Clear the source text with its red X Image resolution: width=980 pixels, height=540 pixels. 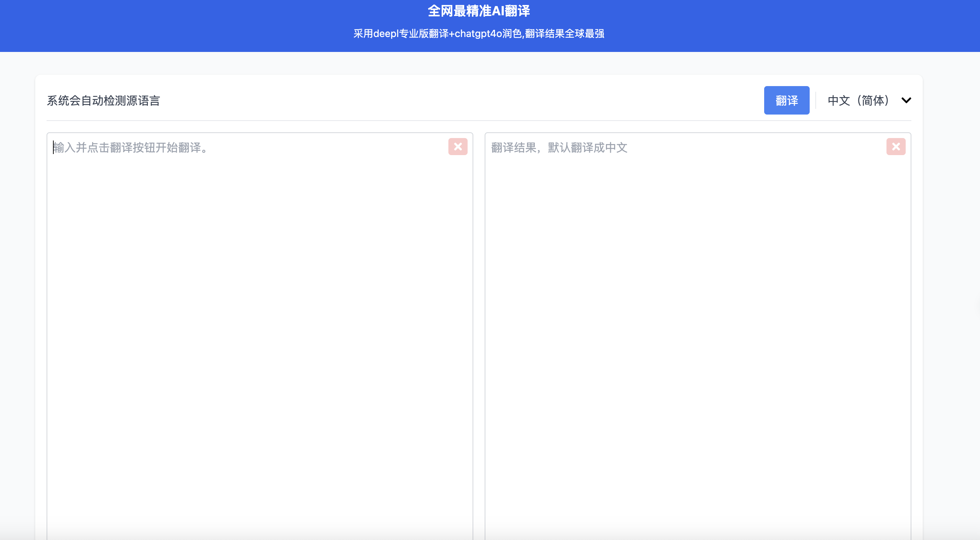[458, 147]
